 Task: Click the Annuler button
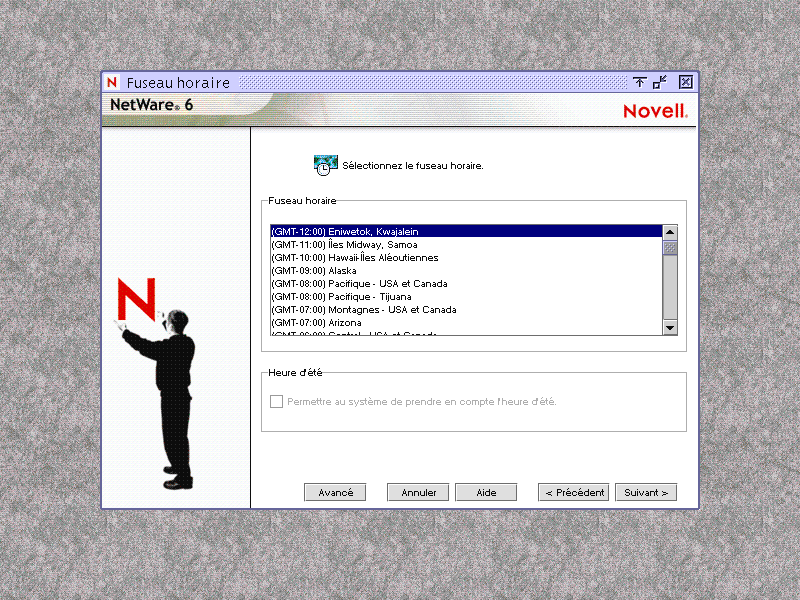(418, 492)
